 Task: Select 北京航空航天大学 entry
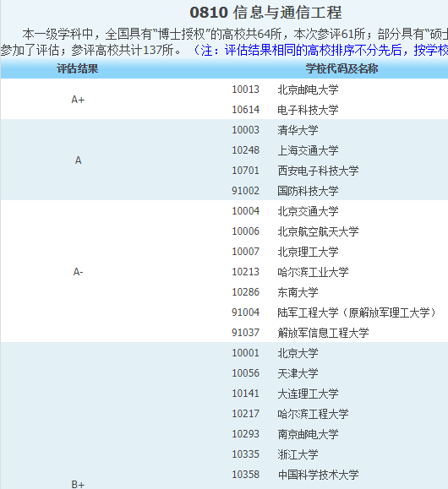pos(318,231)
